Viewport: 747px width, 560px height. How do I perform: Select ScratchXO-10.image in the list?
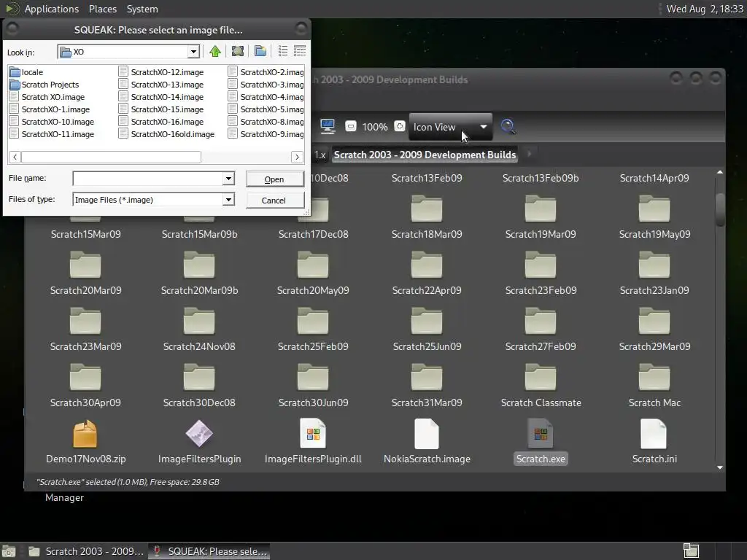tap(52, 122)
